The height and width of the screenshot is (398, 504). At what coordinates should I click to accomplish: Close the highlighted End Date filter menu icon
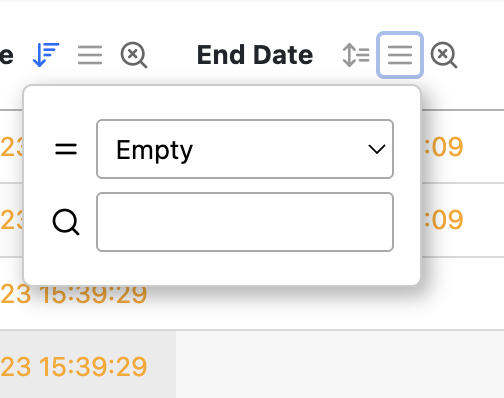coord(400,55)
